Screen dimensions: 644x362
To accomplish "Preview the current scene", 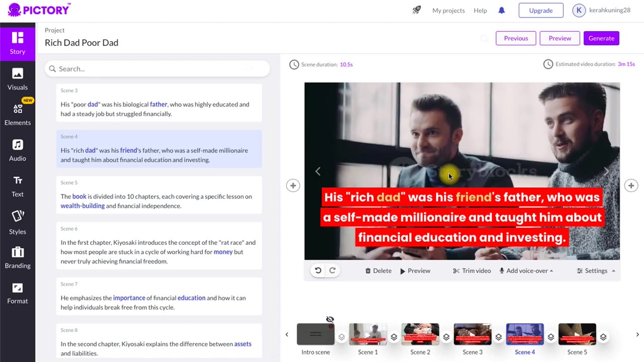I will [x=415, y=271].
